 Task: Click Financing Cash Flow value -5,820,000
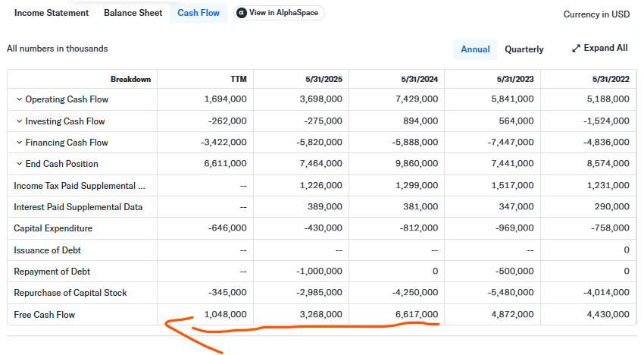click(x=319, y=143)
